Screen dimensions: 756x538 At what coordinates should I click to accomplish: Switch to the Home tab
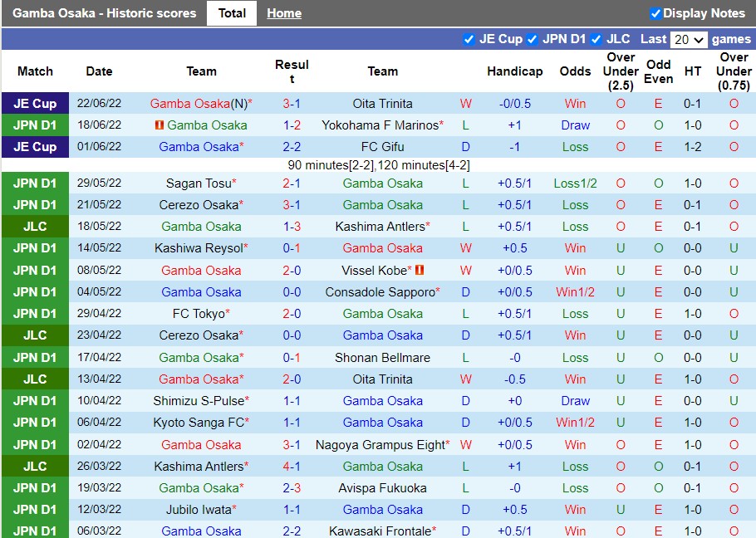click(284, 13)
